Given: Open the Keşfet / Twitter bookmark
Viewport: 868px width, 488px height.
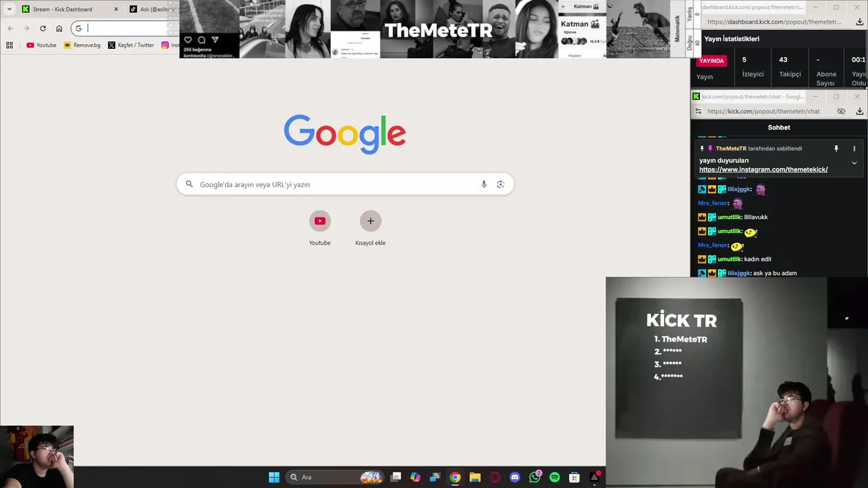Looking at the screenshot, I should pos(131,45).
